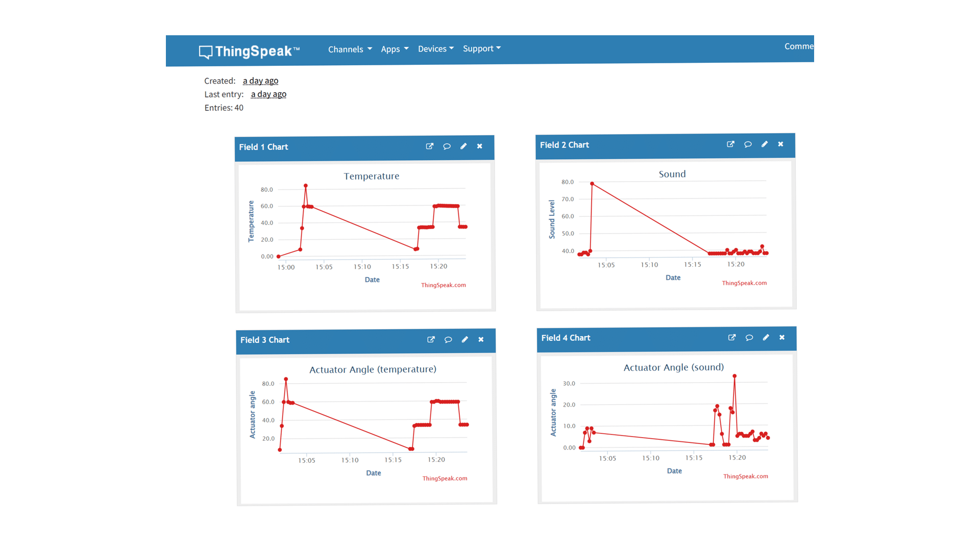Click comment icon on Field 1 Chart

[447, 146]
